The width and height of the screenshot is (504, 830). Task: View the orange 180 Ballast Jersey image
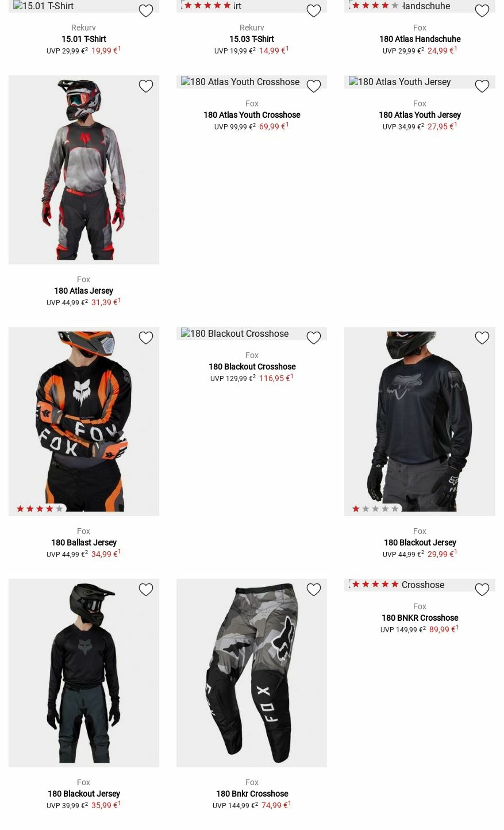[x=84, y=421]
